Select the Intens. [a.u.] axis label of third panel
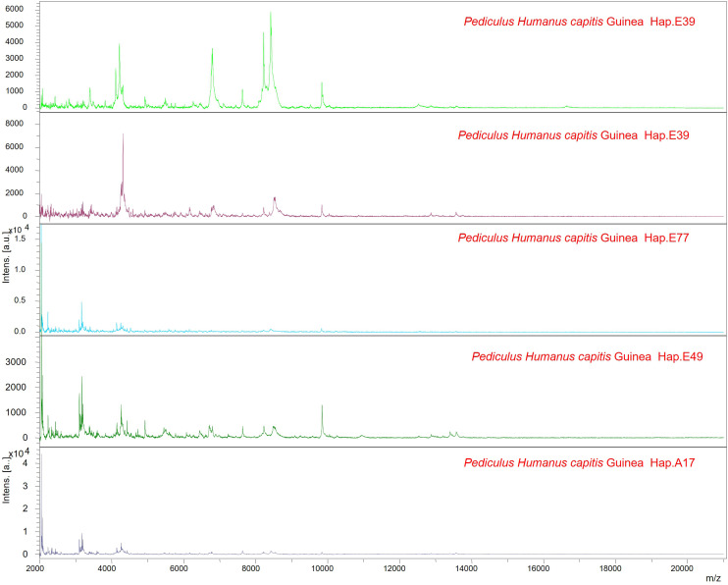The width and height of the screenshot is (728, 585). click(6, 255)
